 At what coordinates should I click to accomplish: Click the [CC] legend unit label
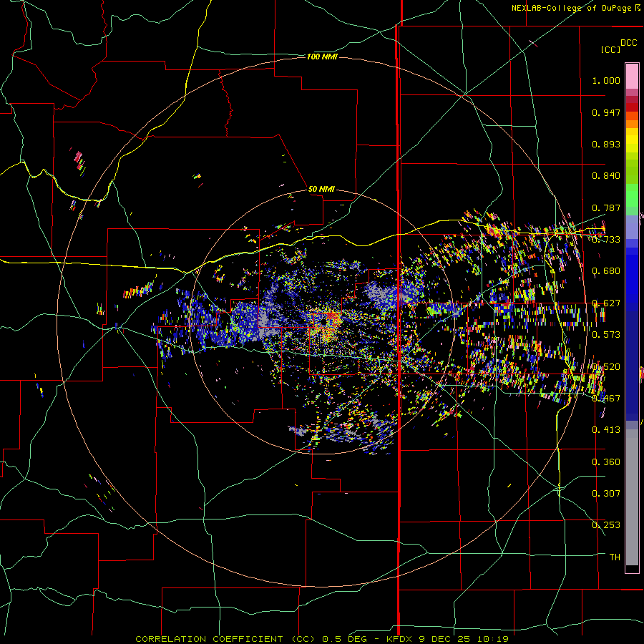[610, 49]
